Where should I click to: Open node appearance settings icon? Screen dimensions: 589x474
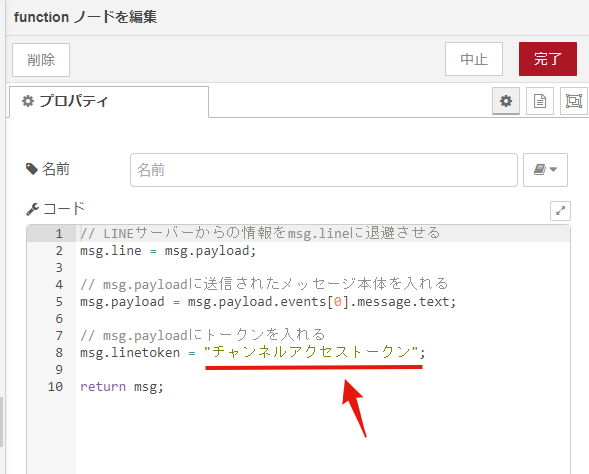tap(574, 101)
